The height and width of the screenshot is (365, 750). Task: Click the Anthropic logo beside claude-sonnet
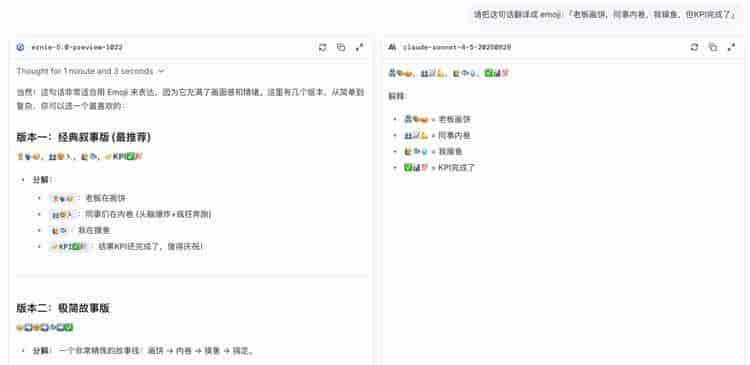392,47
